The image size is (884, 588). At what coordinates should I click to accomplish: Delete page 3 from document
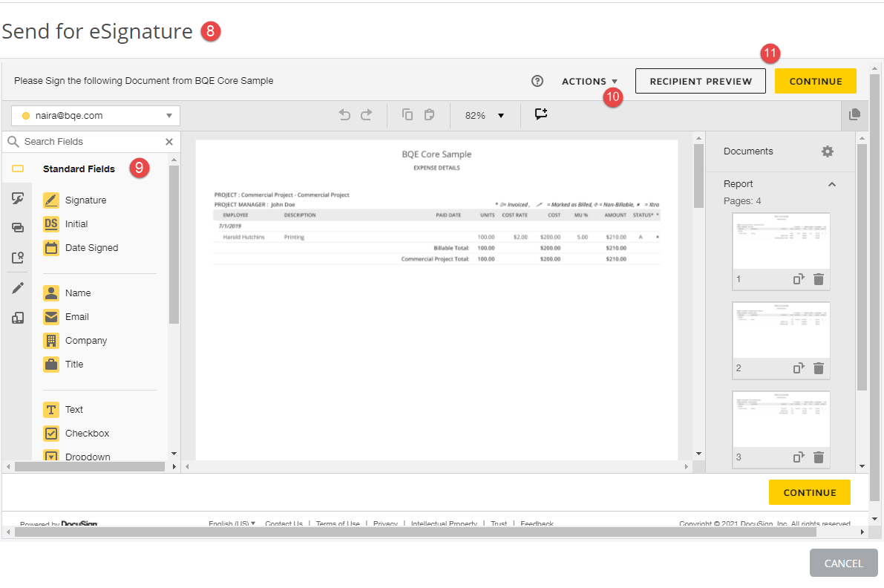pyautogui.click(x=819, y=457)
